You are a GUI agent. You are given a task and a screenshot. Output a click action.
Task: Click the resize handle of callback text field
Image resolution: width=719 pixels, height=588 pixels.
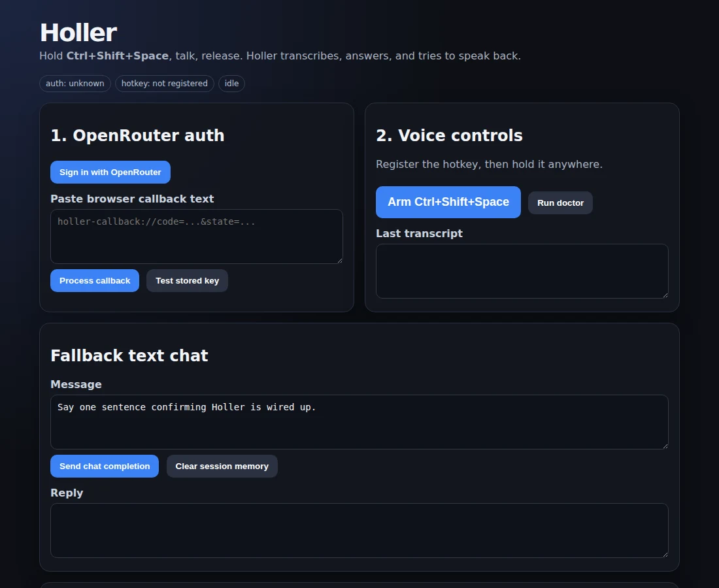340,260
